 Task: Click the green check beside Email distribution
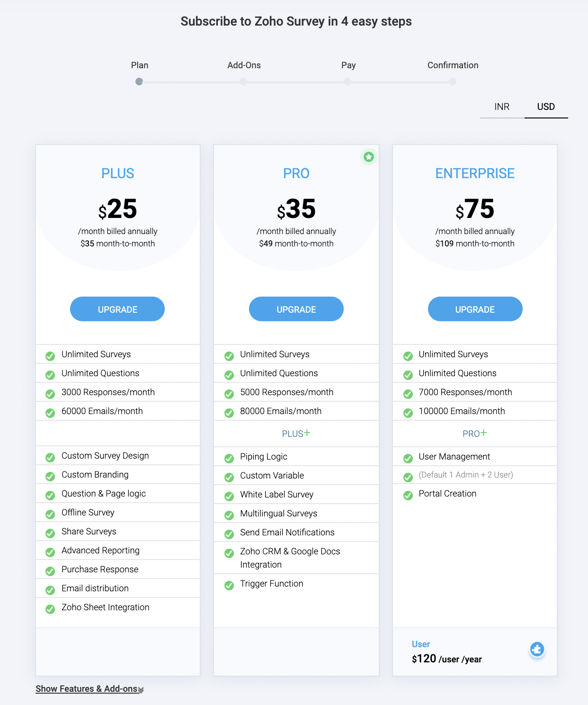coord(50,590)
